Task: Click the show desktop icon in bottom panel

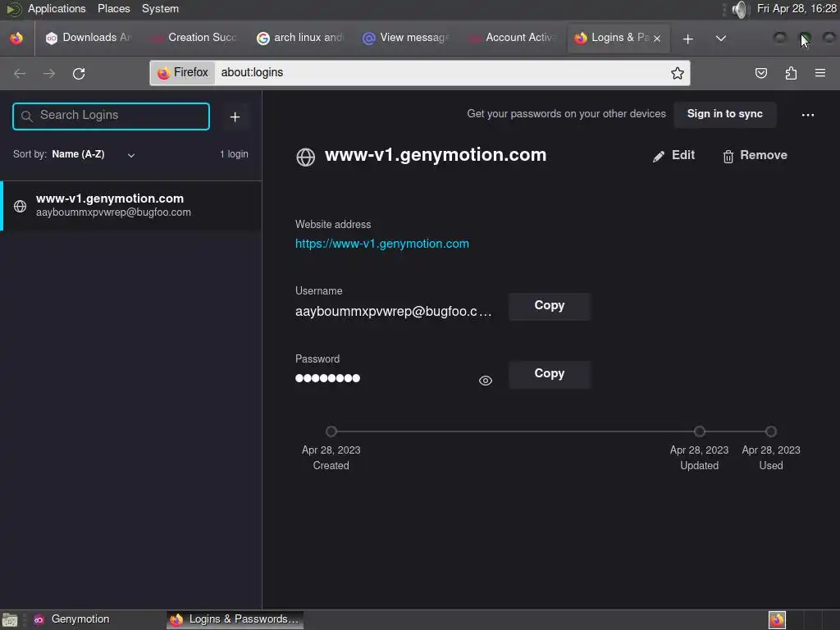Action: click(x=10, y=620)
